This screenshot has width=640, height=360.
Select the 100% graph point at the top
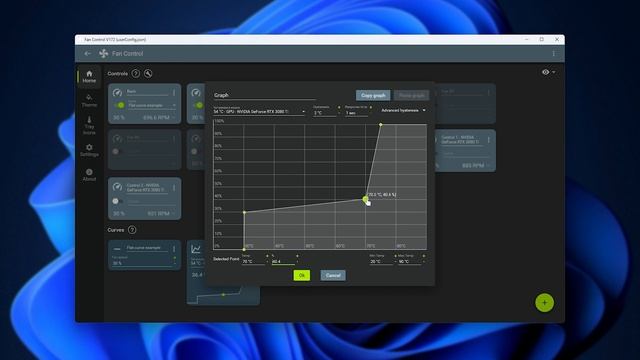coord(380,124)
